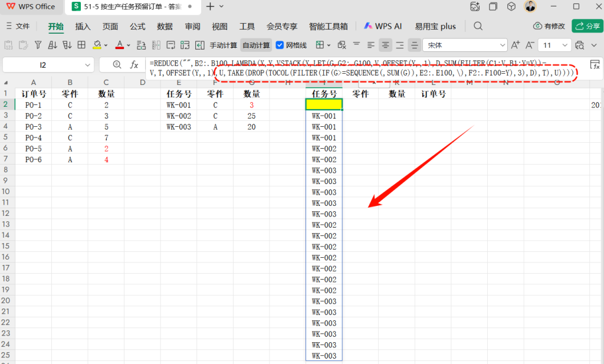Click the insert-left arrow box icon
604x364 pixels.
pyautogui.click(x=199, y=45)
